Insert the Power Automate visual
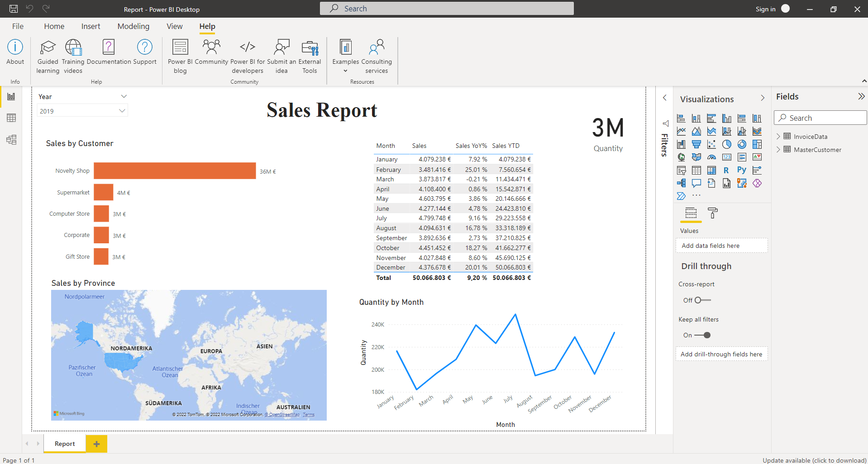This screenshot has width=868, height=464. point(681,196)
